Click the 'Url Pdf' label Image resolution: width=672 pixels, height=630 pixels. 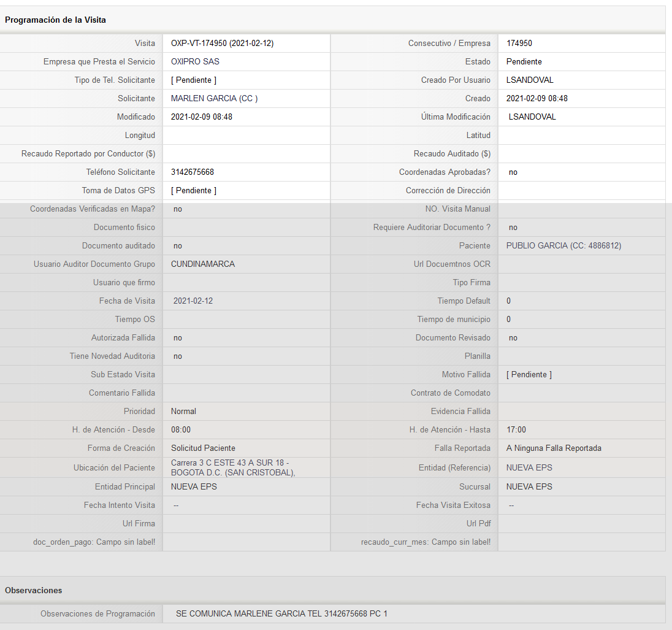pyautogui.click(x=479, y=524)
